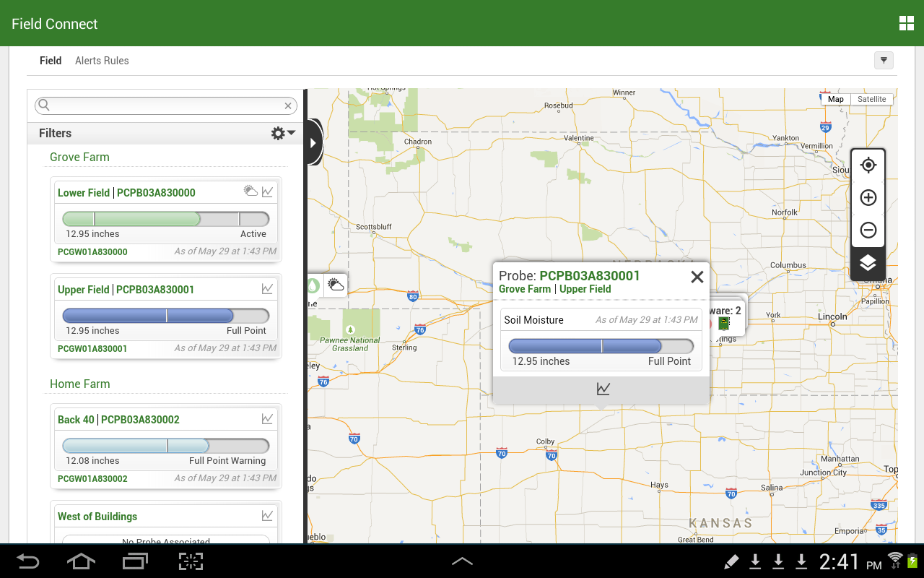924x578 pixels.
Task: Close the probe PCPB03A830001 popup
Action: 697,276
